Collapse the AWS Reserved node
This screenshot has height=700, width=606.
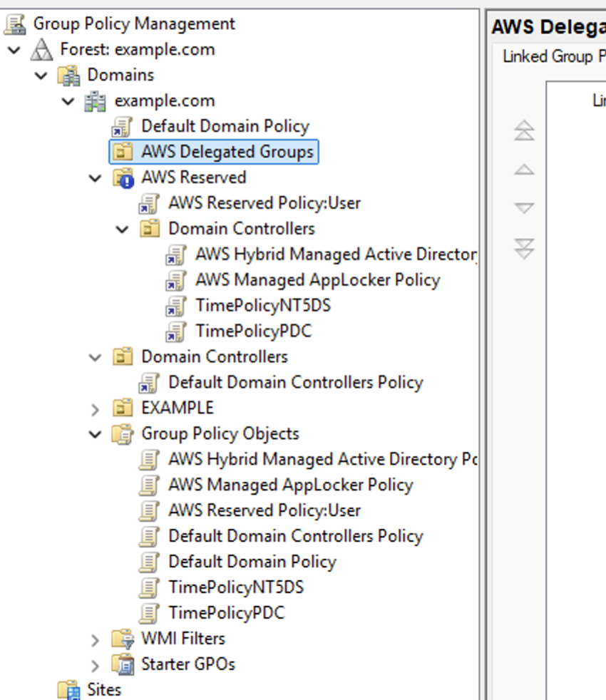(96, 177)
